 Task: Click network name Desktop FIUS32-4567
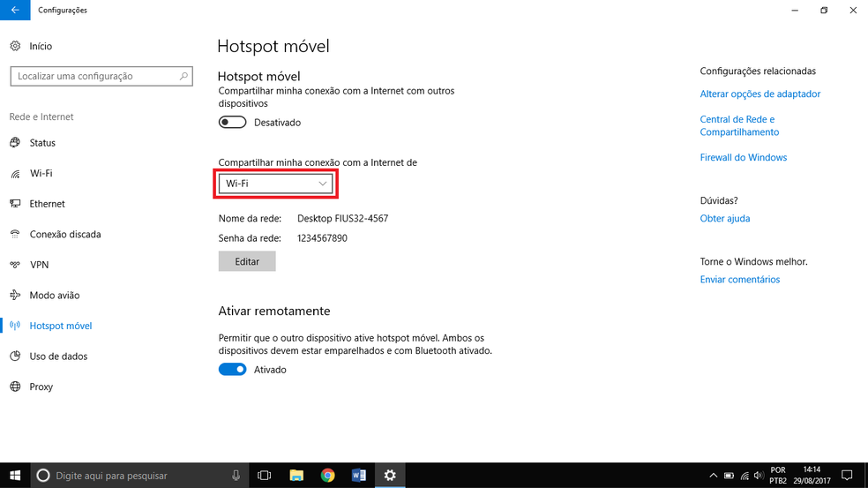[342, 218]
